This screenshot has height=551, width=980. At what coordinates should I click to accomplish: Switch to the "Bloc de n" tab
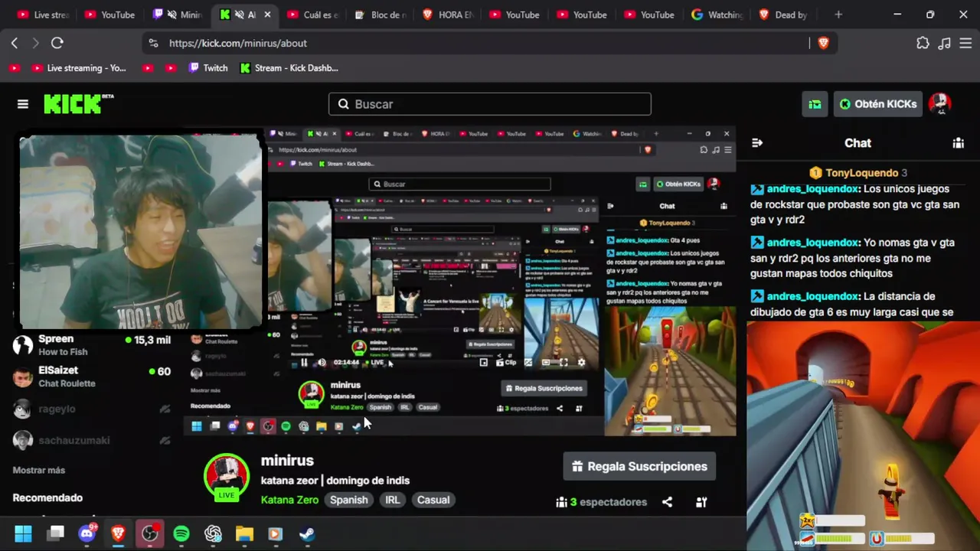381,15
